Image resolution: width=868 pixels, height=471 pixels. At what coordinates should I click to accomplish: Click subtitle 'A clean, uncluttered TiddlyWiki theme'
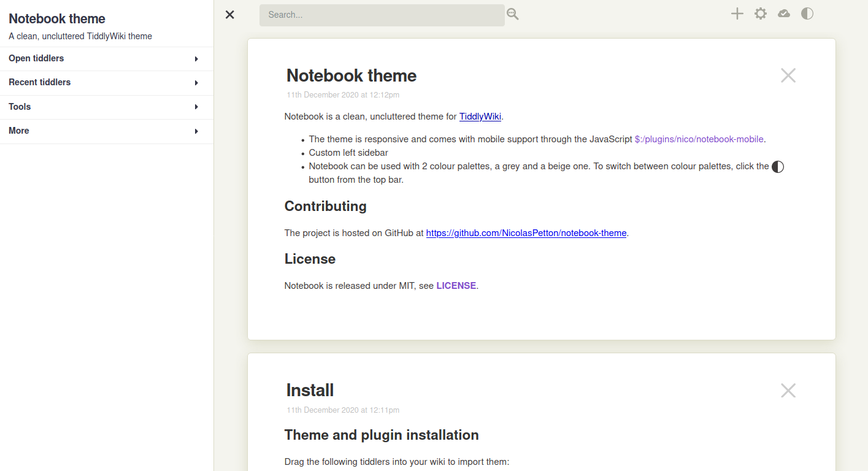pyautogui.click(x=80, y=36)
